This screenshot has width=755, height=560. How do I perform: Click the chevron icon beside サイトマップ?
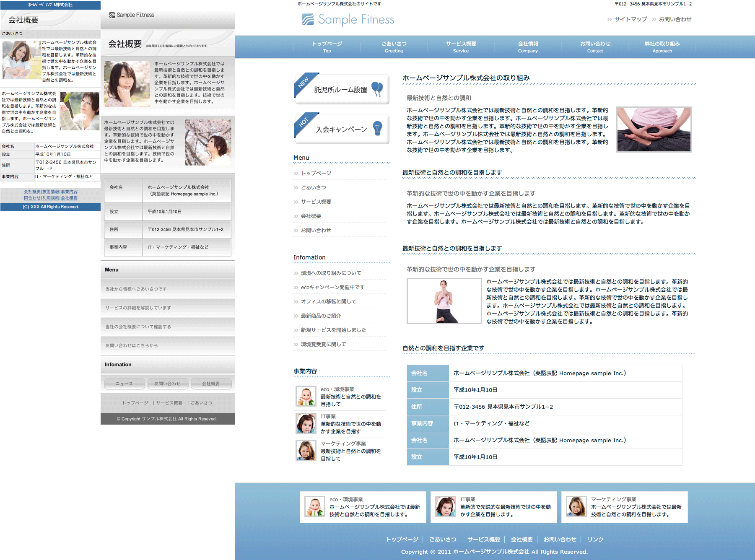pos(610,19)
